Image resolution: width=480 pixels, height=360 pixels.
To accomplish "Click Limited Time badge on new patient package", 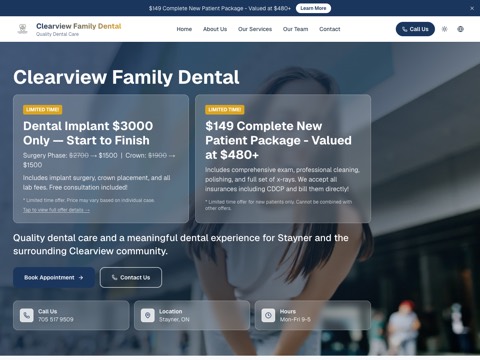I will pos(225,110).
